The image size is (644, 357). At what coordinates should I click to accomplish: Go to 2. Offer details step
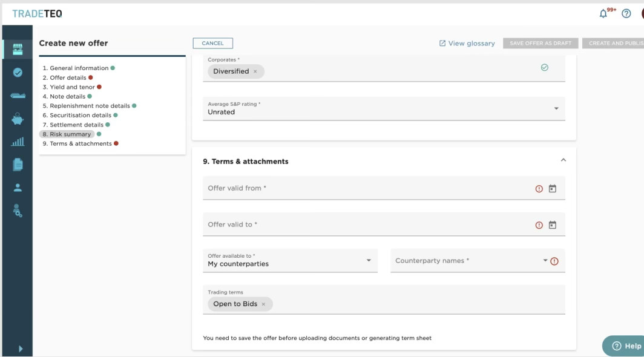pos(64,77)
